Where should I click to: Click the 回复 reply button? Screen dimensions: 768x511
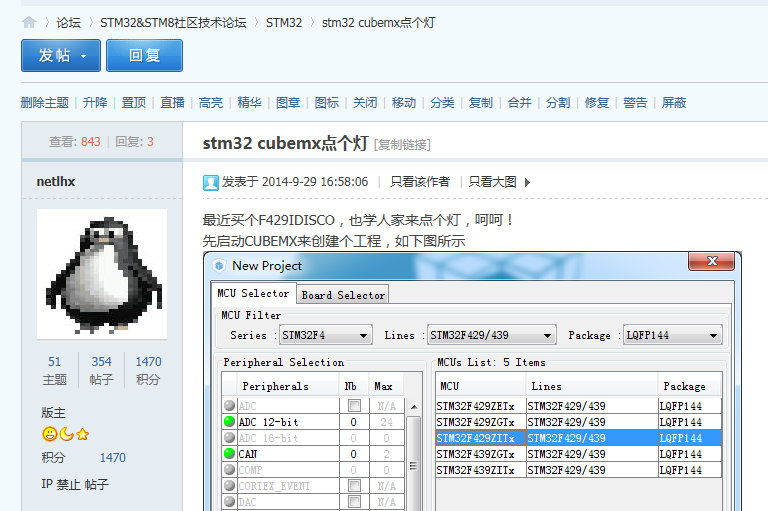(x=144, y=56)
